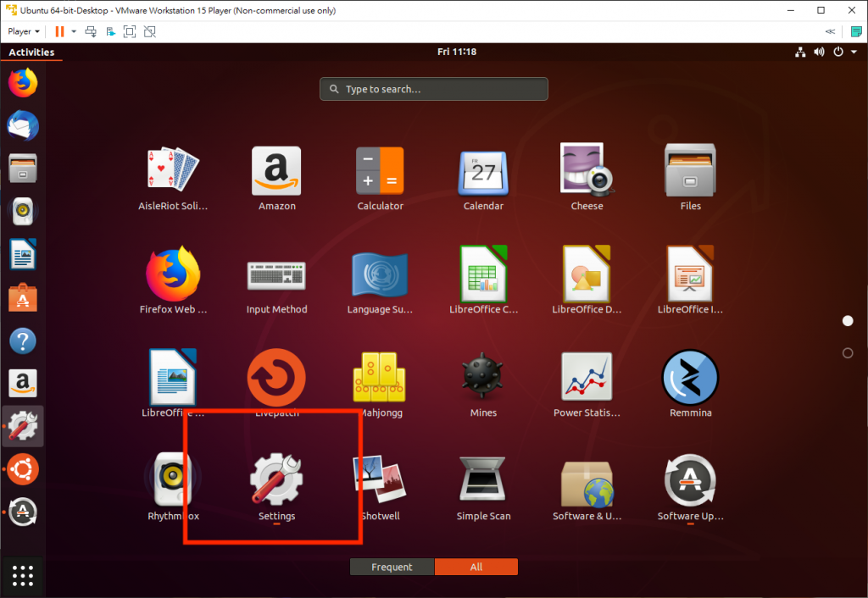Open the Settings app in the grid
Image resolution: width=868 pixels, height=598 pixels.
[x=276, y=487]
